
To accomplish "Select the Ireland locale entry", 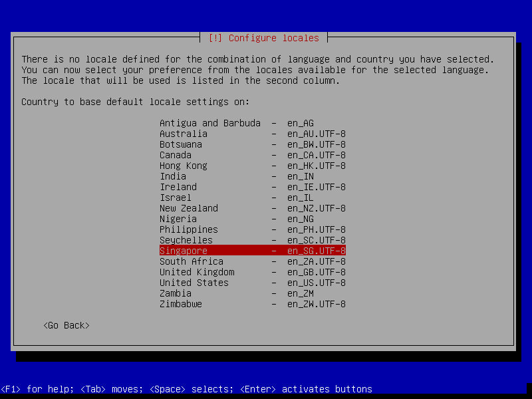I will (x=253, y=187).
